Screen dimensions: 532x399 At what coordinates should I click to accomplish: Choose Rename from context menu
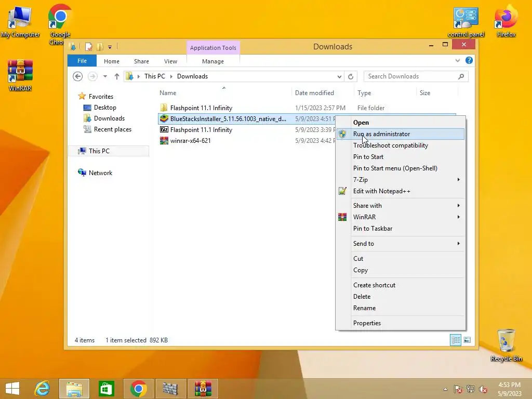(401, 308)
